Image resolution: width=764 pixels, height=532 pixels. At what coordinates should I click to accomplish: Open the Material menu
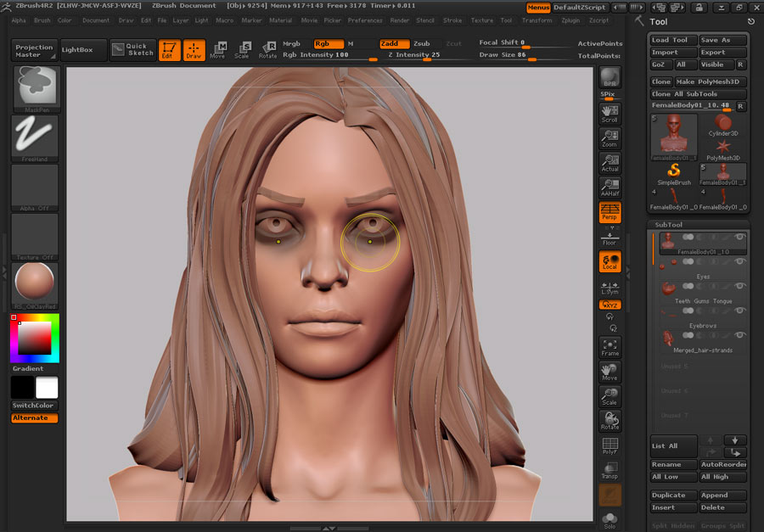coord(281,20)
